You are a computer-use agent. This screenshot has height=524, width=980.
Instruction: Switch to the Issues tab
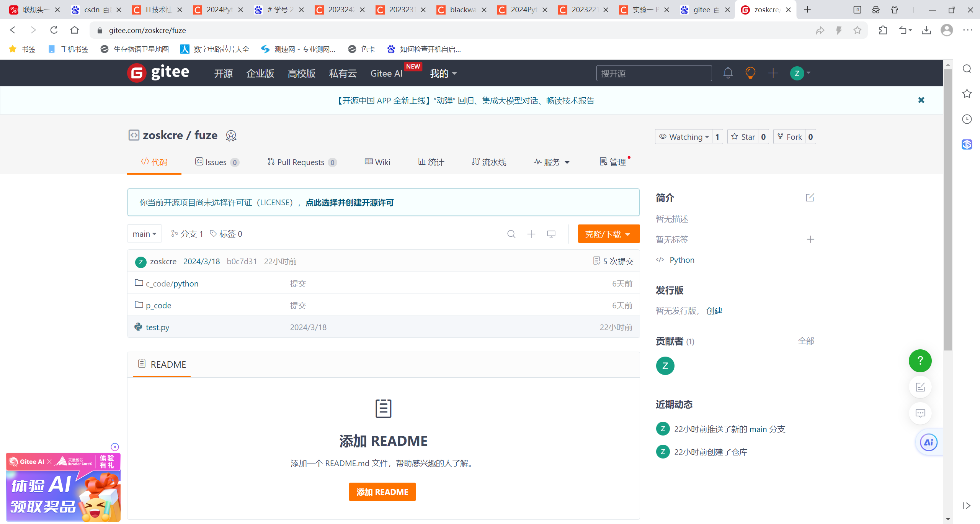point(216,162)
